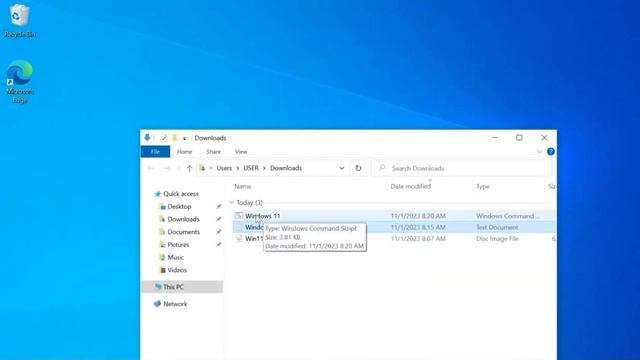640x360 pixels.
Task: Switch to the Share ribbon tab
Action: 213,152
